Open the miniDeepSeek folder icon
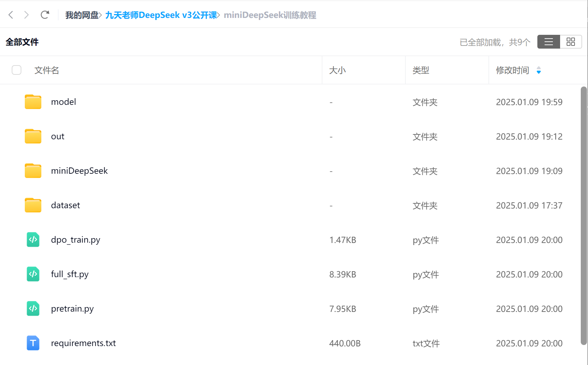The width and height of the screenshot is (588, 365). click(x=33, y=171)
